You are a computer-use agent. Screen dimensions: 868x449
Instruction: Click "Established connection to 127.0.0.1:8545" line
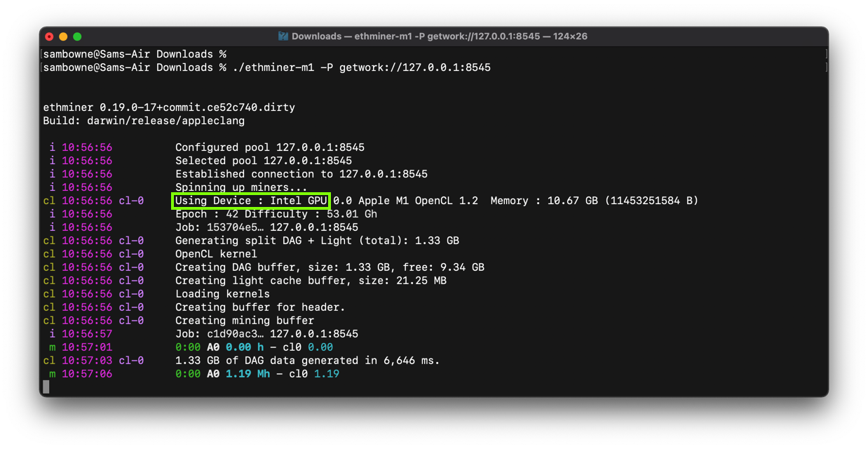301,174
